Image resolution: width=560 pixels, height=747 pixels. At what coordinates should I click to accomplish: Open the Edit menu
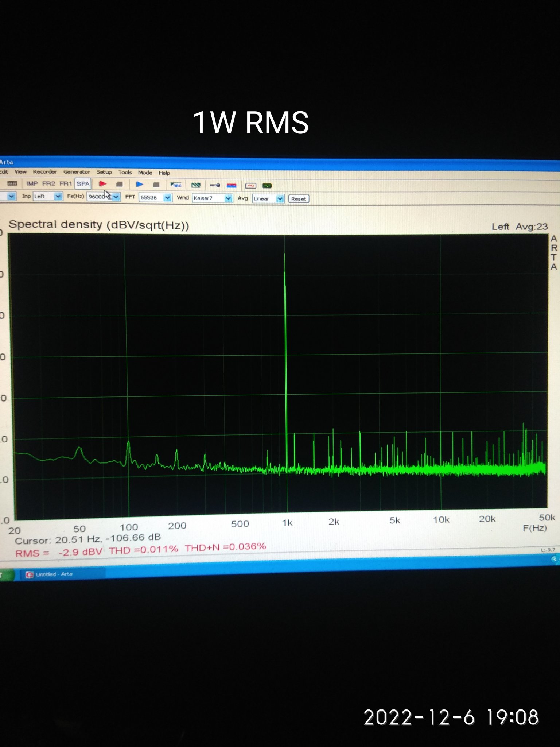coord(4,171)
